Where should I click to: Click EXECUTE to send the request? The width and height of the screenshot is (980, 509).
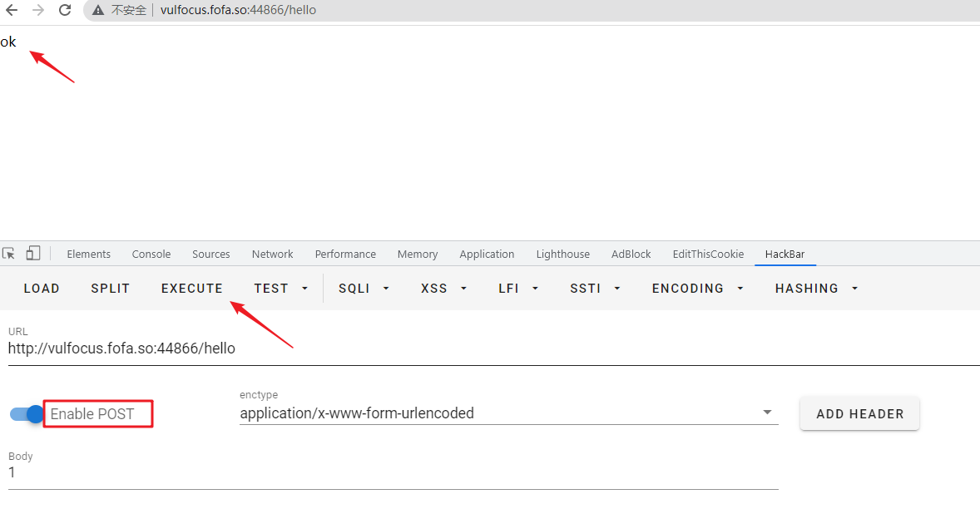pos(191,288)
